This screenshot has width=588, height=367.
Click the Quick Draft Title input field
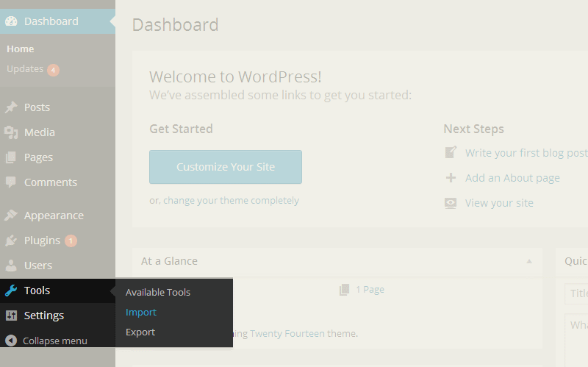[x=576, y=294]
